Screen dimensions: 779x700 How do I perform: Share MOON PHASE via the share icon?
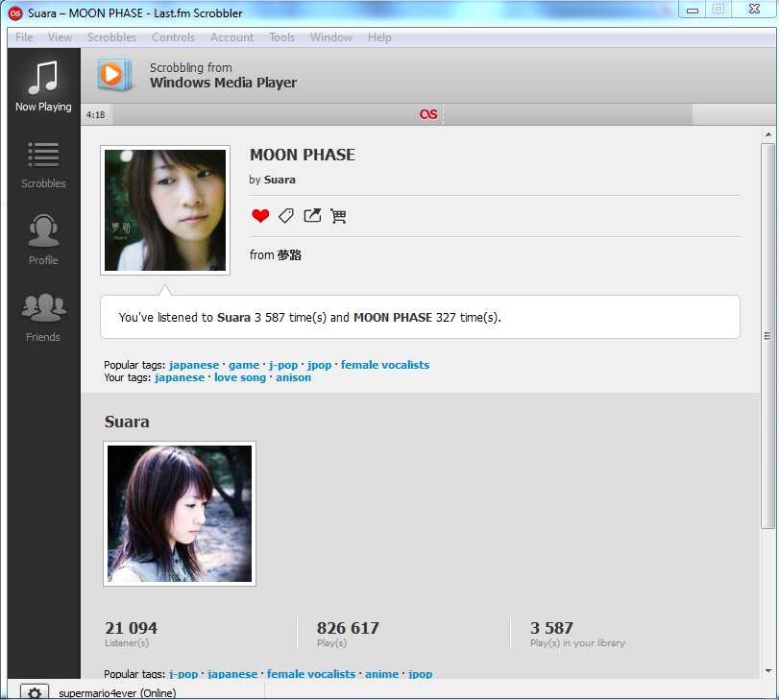311,215
